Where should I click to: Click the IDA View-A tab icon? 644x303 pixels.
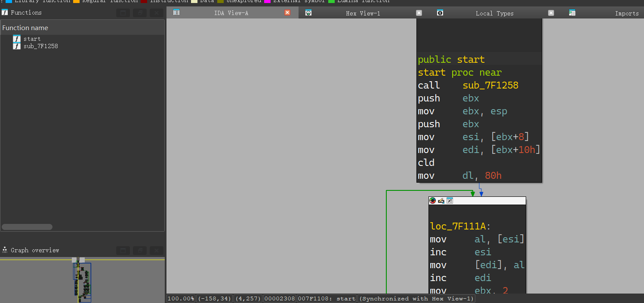pos(176,13)
